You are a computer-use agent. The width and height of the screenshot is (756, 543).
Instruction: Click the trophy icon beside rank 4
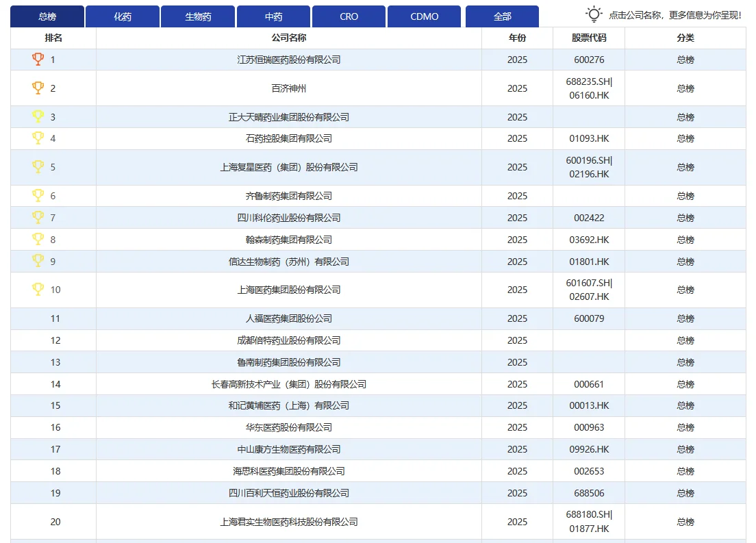[x=38, y=138]
